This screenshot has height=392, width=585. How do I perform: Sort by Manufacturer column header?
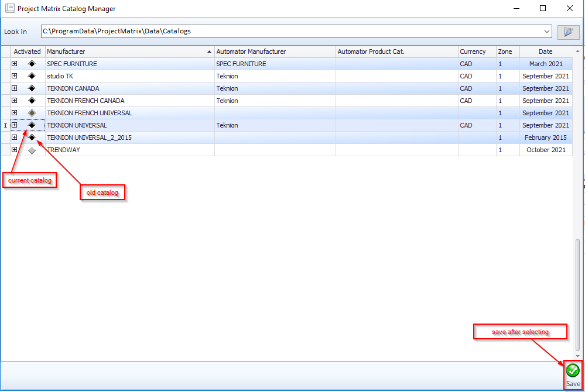click(x=129, y=51)
